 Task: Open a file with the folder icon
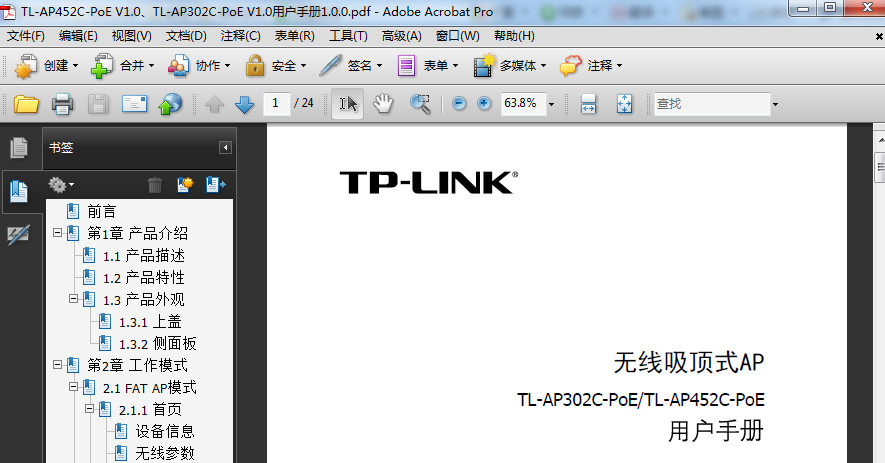point(26,104)
